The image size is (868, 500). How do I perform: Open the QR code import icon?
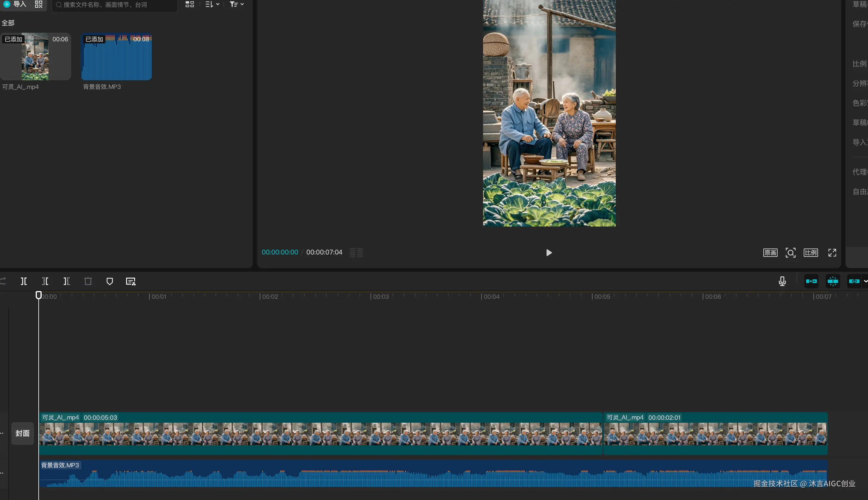tap(38, 4)
